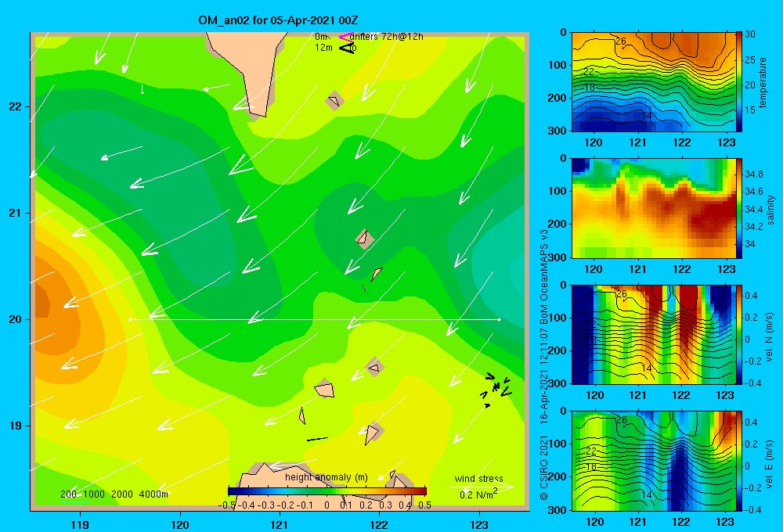
Task: Click the wind stress reference arrow in legend
Action: click(481, 487)
